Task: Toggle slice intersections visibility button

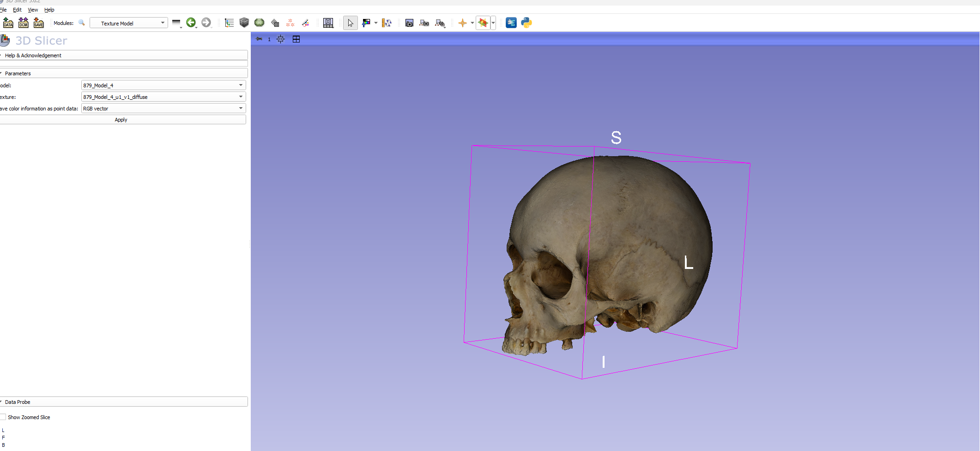Action: tap(483, 23)
